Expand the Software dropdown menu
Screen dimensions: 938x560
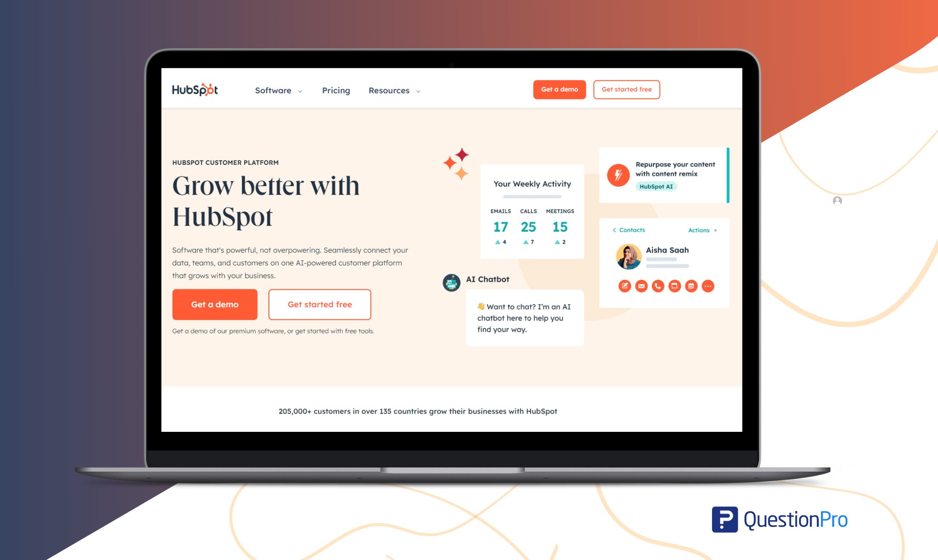276,90
